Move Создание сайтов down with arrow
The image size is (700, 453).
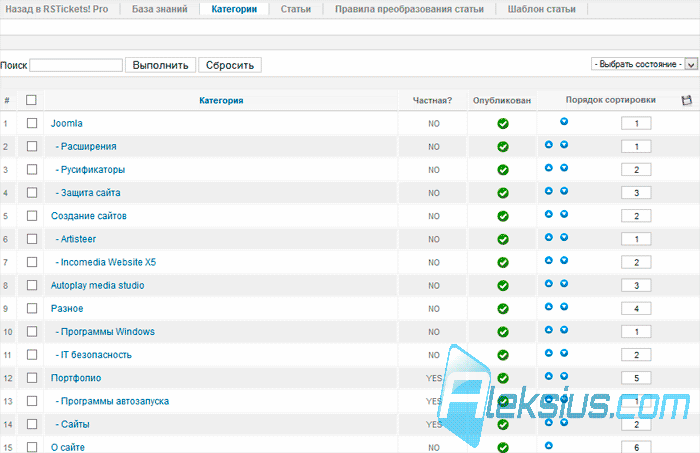click(564, 214)
